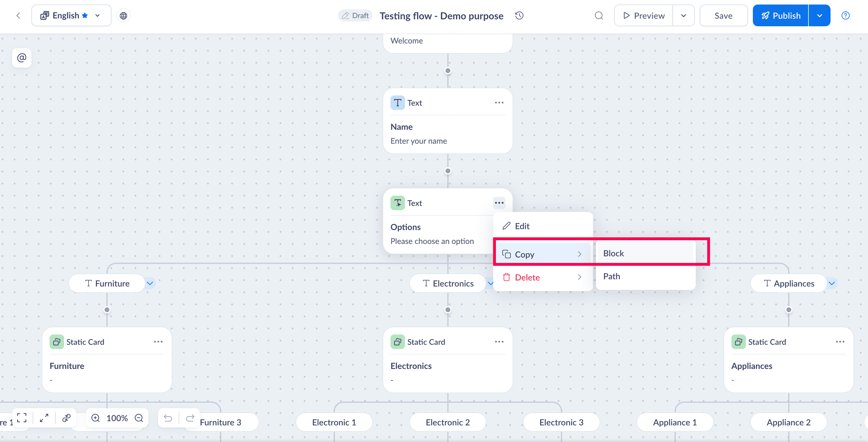Image resolution: width=868 pixels, height=442 pixels.
Task: Expand the Preview options chevron
Action: (683, 16)
